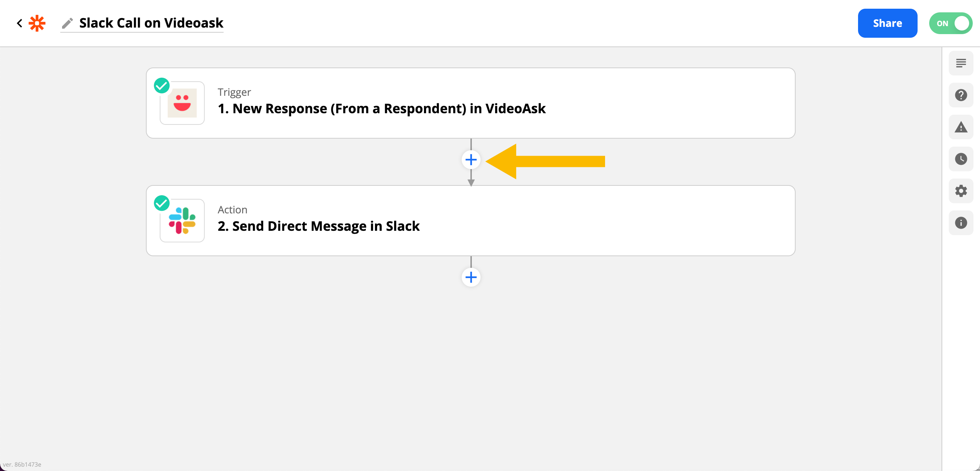The width and height of the screenshot is (980, 471).
Task: Open the clock history panel
Action: tap(961, 159)
